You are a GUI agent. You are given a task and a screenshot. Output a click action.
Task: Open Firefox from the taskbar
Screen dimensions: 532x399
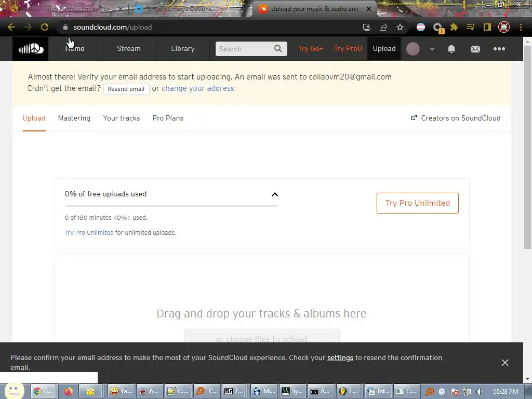pyautogui.click(x=69, y=392)
